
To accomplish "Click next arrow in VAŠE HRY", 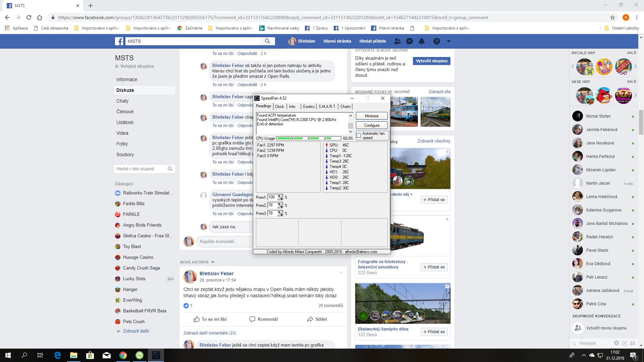I will pyautogui.click(x=635, y=95).
